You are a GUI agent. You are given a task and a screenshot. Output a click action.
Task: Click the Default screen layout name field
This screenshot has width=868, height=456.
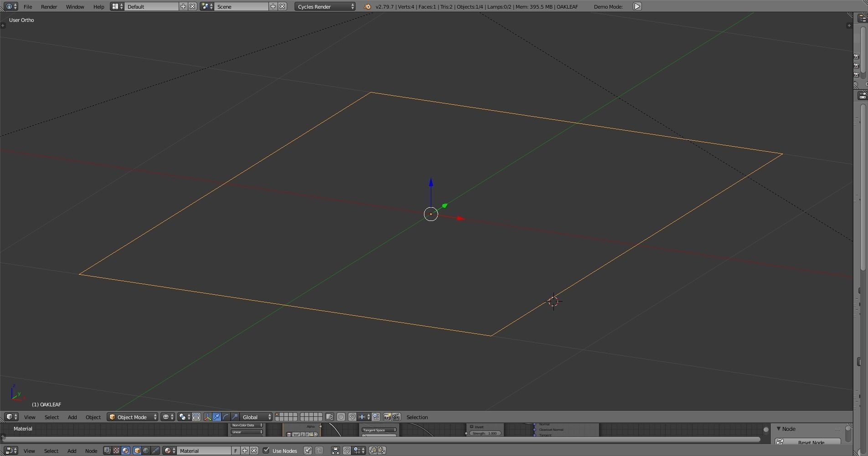[x=151, y=6]
